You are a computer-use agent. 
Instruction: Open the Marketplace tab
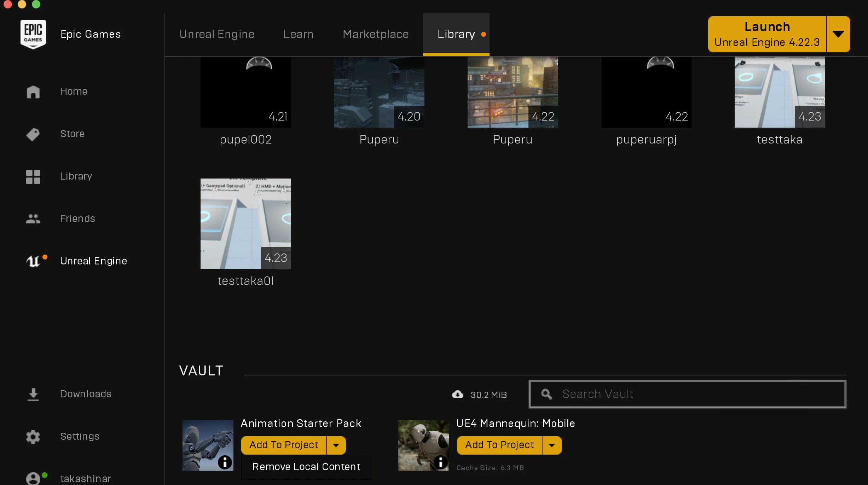point(376,34)
